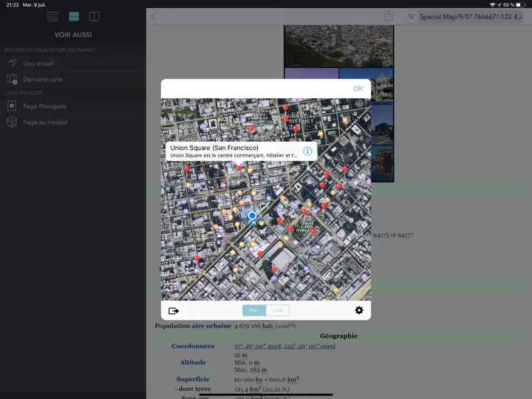532x399 pixels.
Task: Open the Coordonnées link
Action: 193,346
